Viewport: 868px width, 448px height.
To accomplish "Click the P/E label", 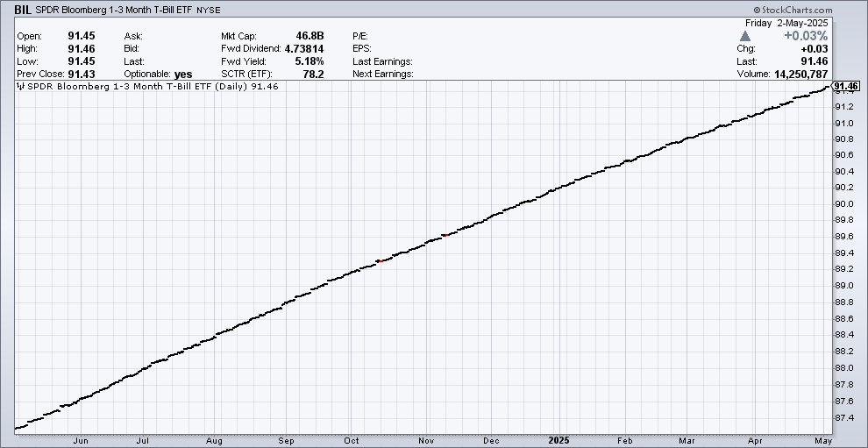I will coord(361,36).
